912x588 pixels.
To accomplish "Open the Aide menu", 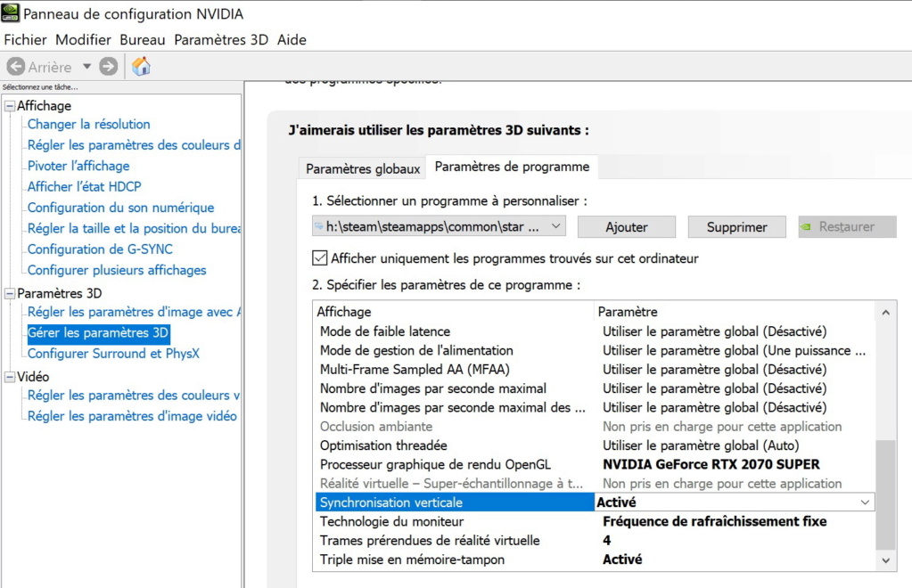I will (x=292, y=40).
